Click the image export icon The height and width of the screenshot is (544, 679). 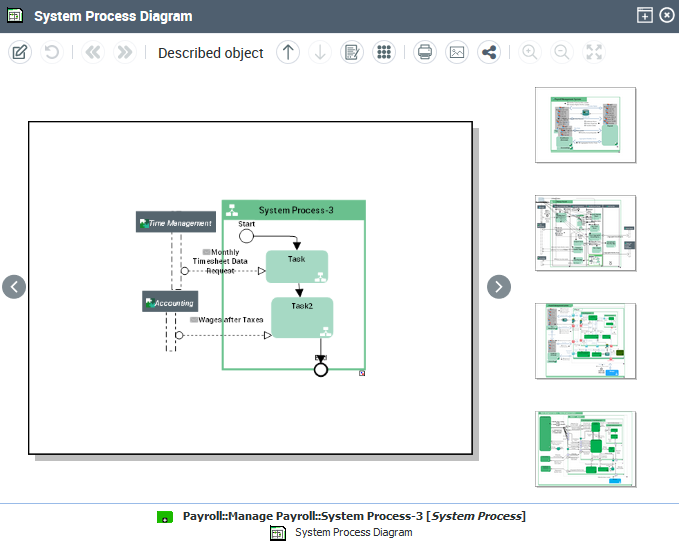457,53
